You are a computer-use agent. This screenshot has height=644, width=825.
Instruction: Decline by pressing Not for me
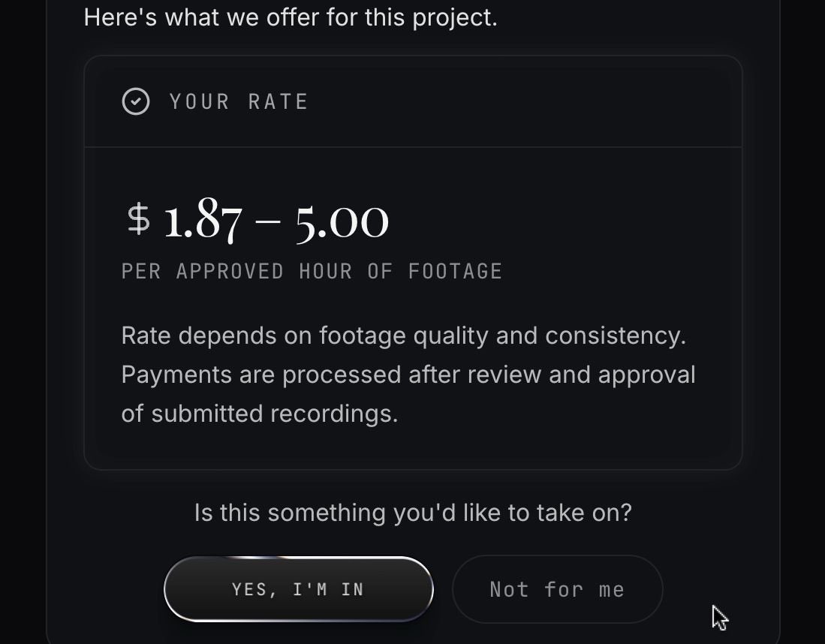pyautogui.click(x=557, y=589)
